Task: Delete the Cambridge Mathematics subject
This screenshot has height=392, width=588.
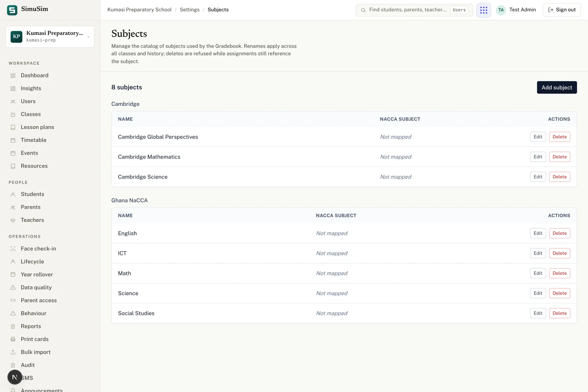Action: (560, 157)
